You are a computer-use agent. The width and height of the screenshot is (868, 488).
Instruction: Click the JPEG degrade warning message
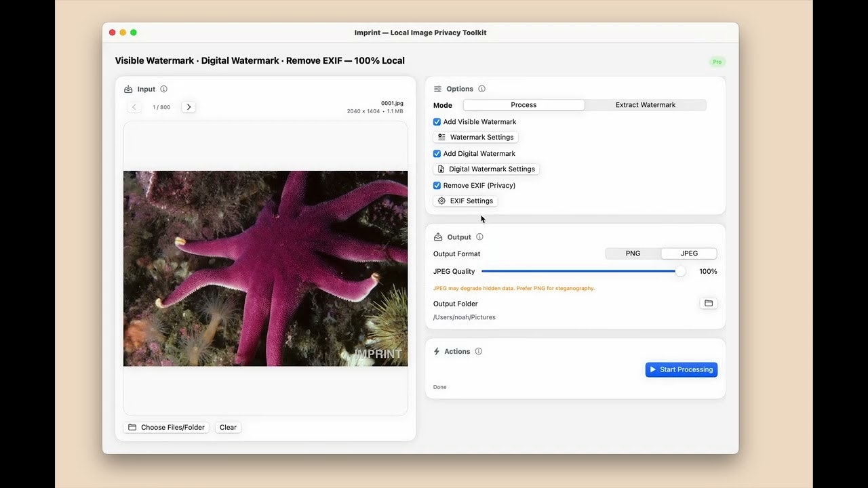point(514,289)
